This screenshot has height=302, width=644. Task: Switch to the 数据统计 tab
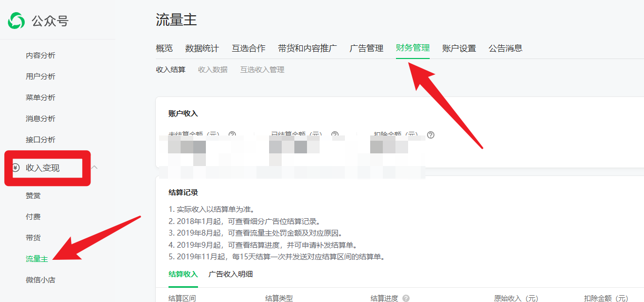202,48
